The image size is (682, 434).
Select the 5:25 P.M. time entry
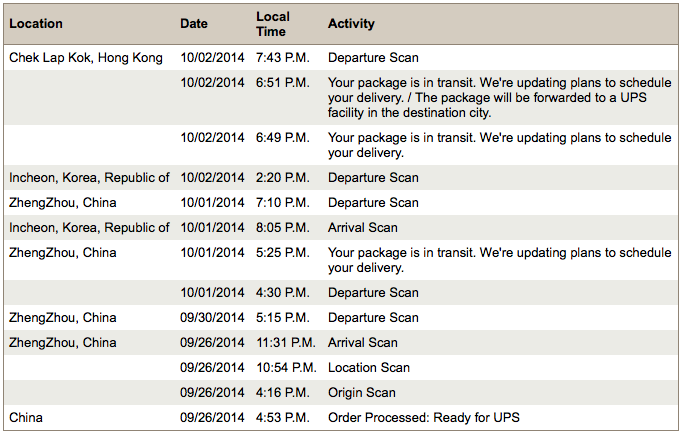coord(282,253)
